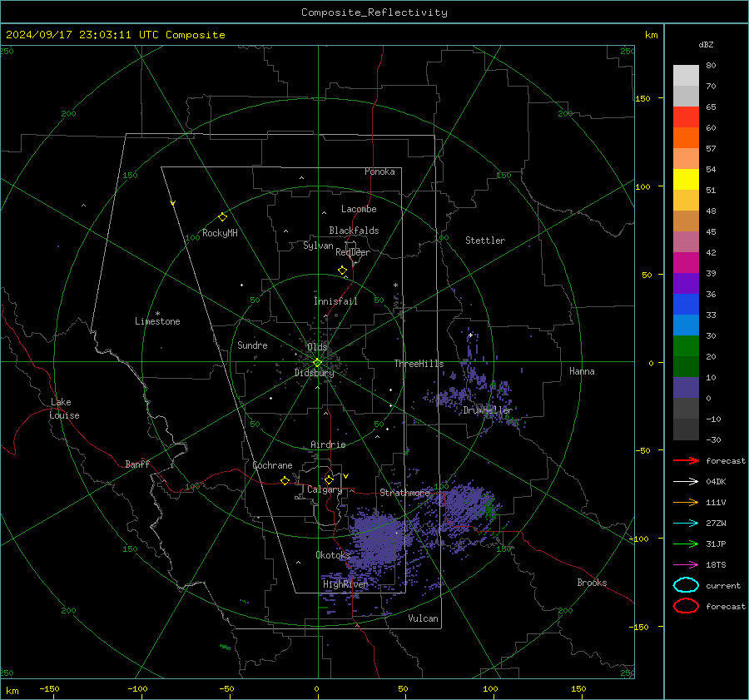Click the Stettler town label
Viewport: 749px width, 700px height.
(485, 241)
